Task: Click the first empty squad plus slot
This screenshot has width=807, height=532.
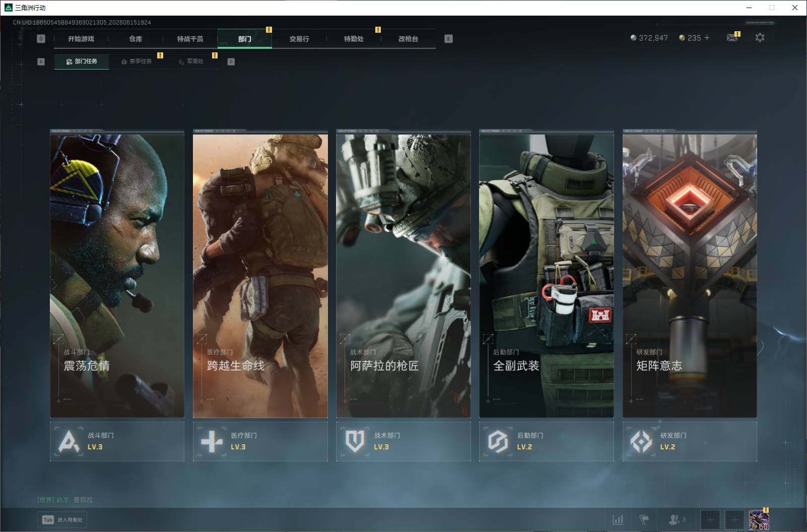Action: (710, 519)
